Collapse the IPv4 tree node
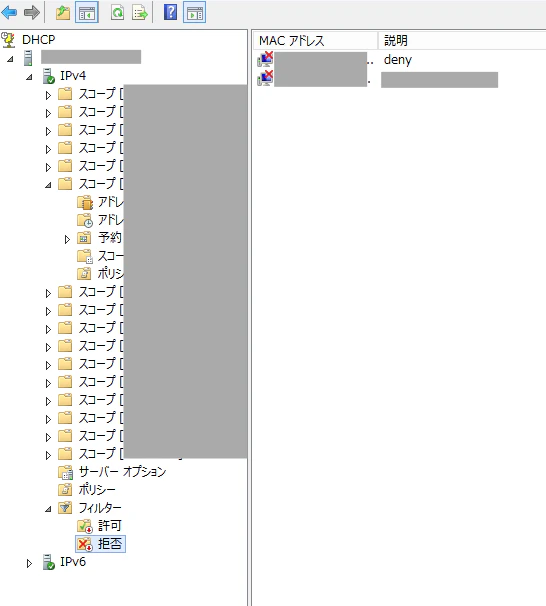546x606 pixels. point(29,77)
